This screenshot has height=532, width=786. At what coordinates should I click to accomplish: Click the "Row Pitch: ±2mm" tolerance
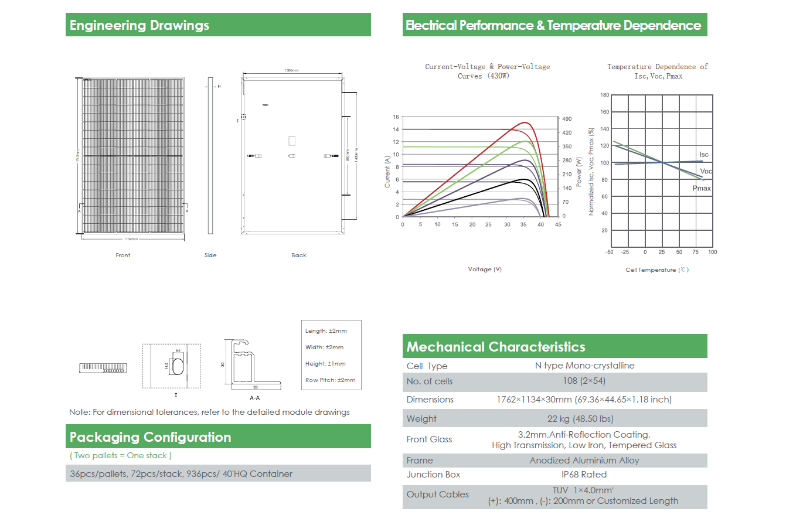pos(330,380)
